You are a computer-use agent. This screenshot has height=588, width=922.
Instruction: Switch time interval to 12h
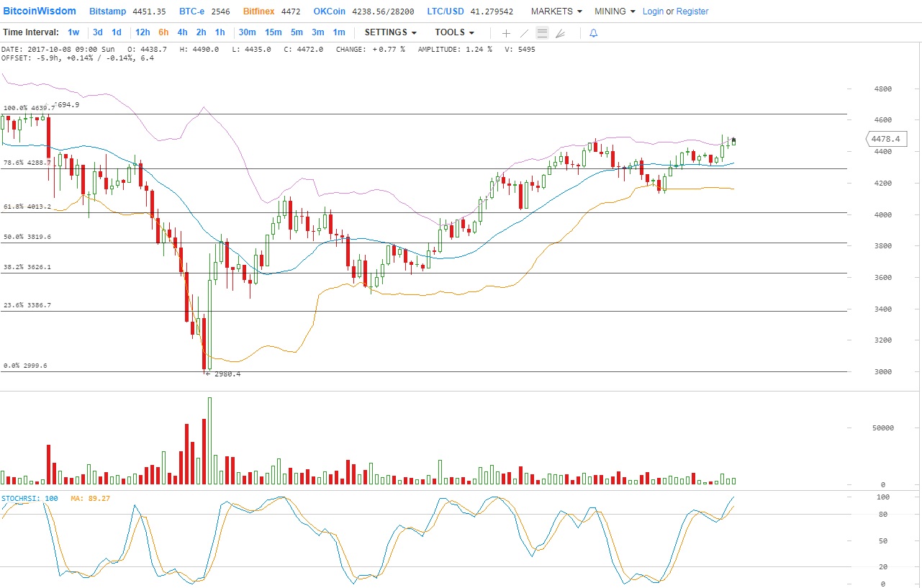[143, 32]
